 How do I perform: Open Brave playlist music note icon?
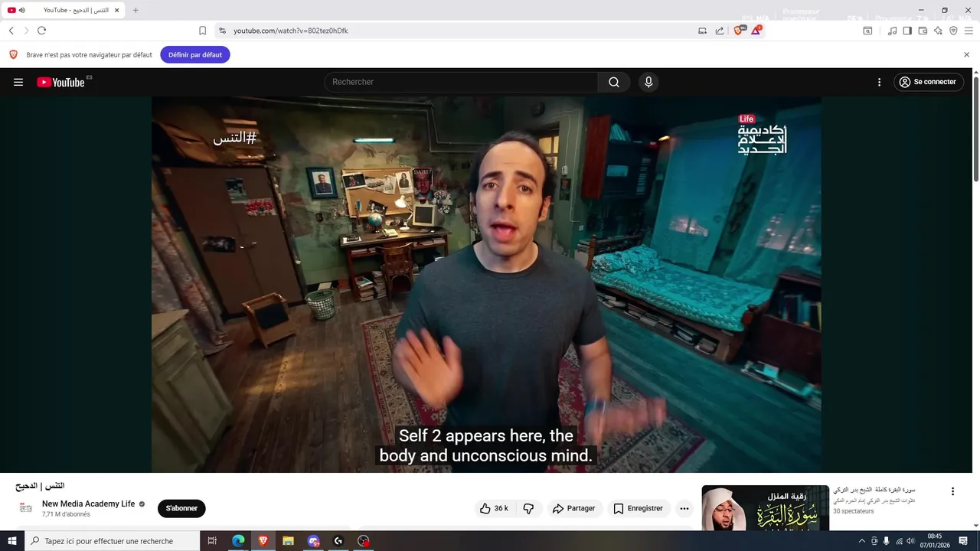click(x=892, y=31)
